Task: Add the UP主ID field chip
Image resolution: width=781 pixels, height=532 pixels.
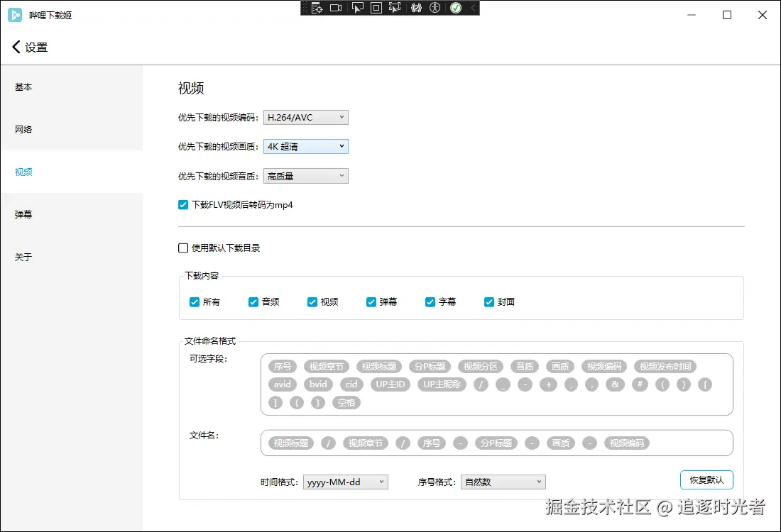Action: click(390, 384)
